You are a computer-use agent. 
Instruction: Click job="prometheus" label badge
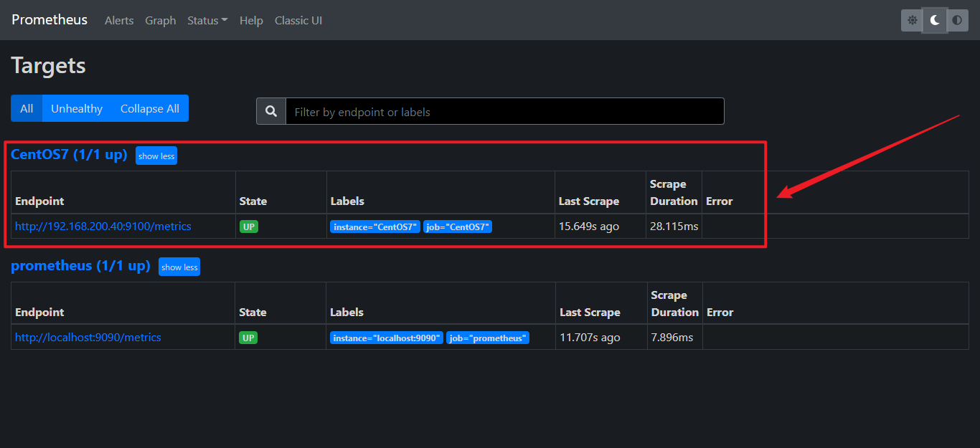(x=488, y=338)
